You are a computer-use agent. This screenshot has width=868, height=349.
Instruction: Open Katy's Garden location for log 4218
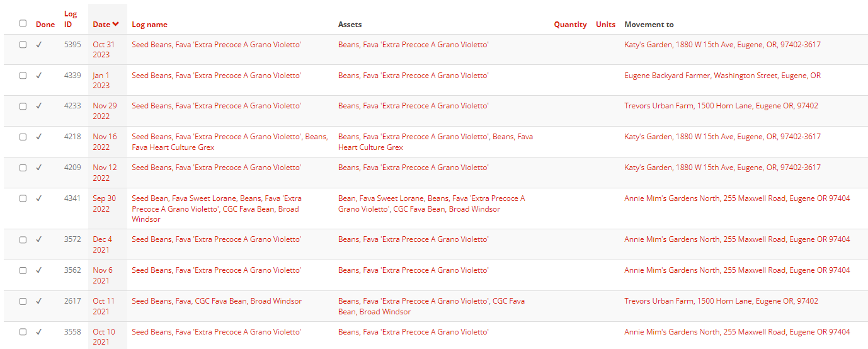722,137
